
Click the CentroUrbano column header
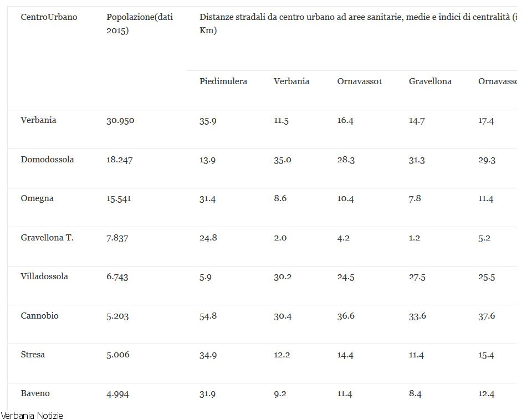click(x=49, y=17)
